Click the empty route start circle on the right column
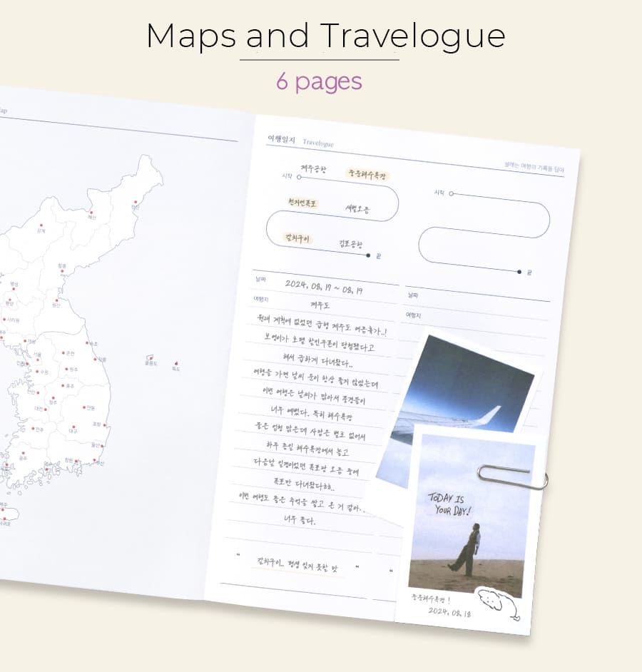 tap(451, 194)
